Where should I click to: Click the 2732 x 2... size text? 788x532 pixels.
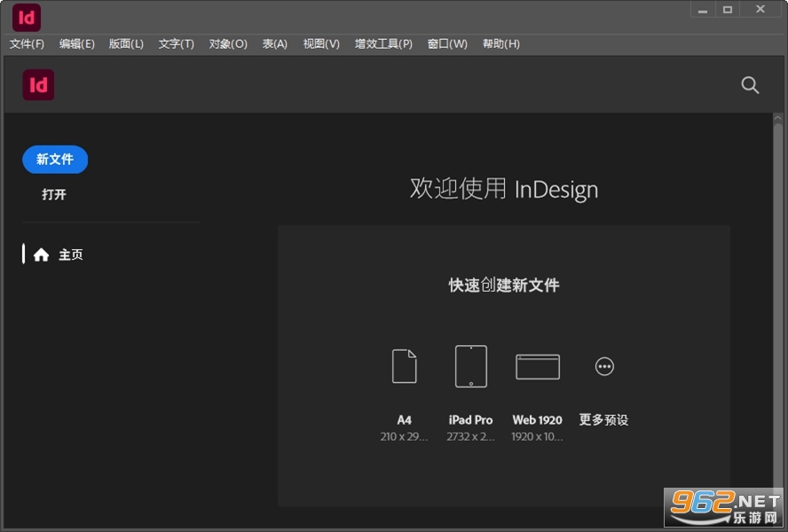pos(471,437)
